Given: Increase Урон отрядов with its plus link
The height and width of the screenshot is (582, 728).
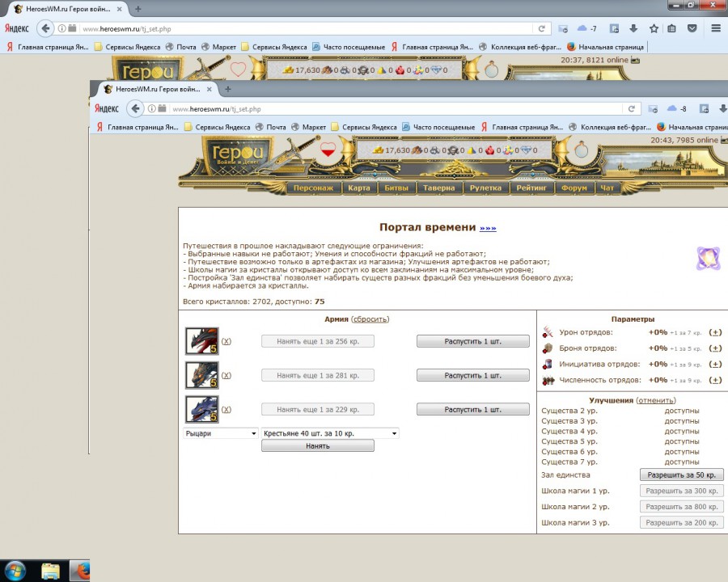Looking at the screenshot, I should (x=715, y=332).
